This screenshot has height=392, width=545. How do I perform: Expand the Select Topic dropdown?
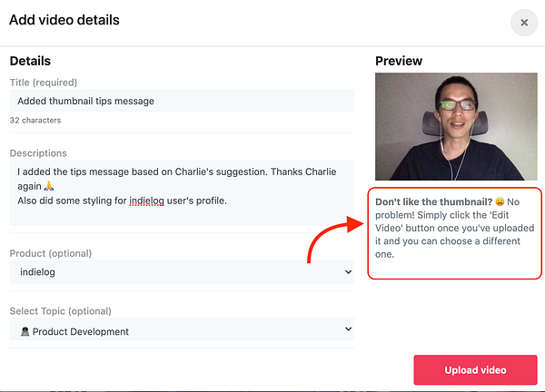click(183, 329)
